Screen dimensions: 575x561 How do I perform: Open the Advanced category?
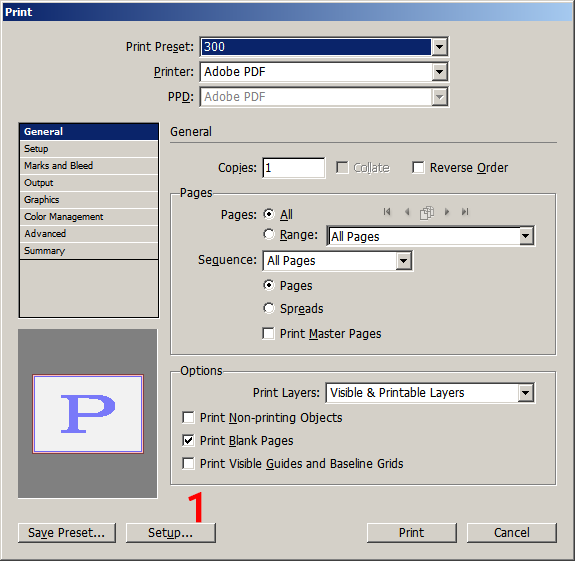(89, 234)
